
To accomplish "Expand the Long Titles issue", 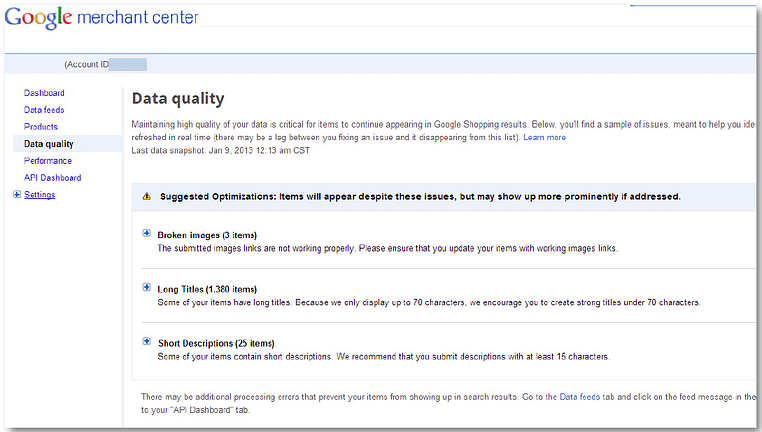I will (x=146, y=287).
